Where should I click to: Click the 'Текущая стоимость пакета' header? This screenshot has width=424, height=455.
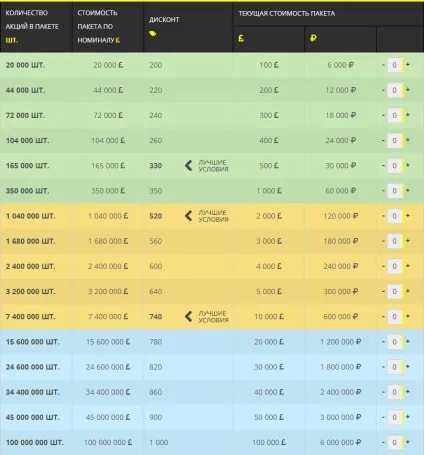pyautogui.click(x=287, y=13)
